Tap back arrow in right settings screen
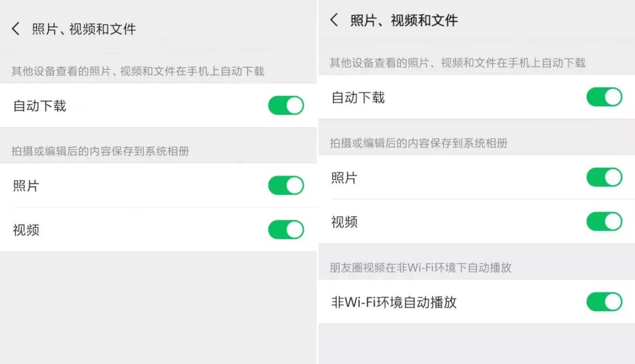The width and height of the screenshot is (635, 364). coord(334,20)
